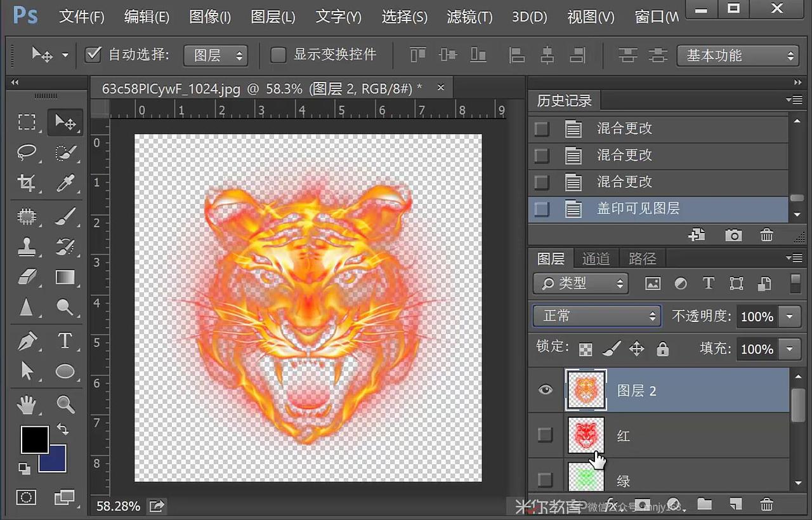Image resolution: width=812 pixels, height=520 pixels.
Task: Toggle lock all padlock for the layer
Action: click(662, 349)
